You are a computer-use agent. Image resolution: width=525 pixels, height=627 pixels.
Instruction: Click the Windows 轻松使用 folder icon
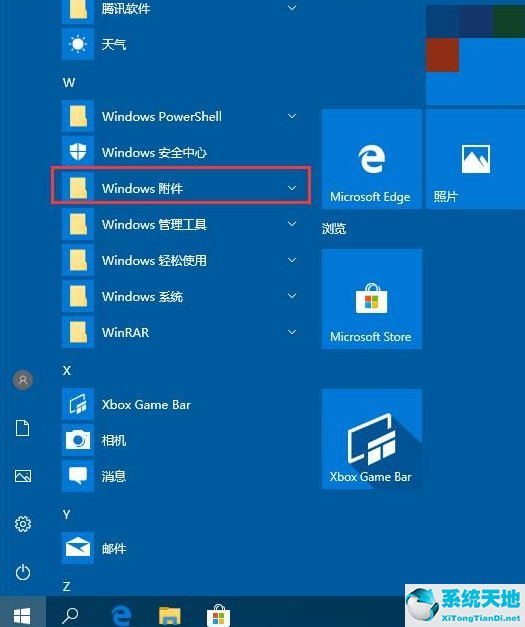coord(78,260)
